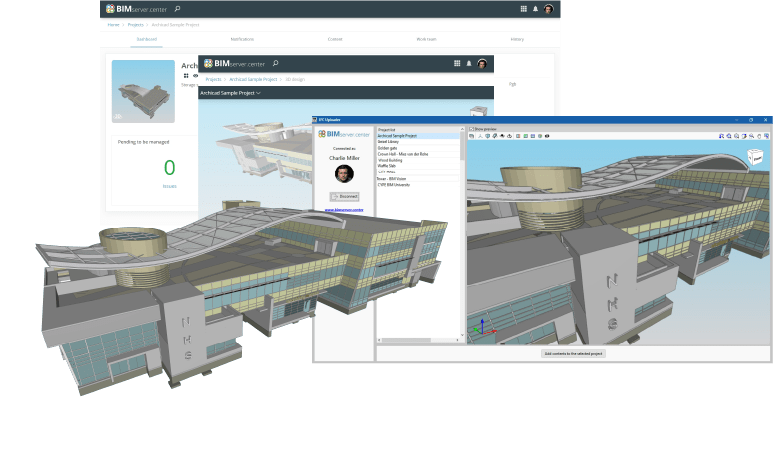Click the BIMserver.center logo in the dashboard window
Screen dimensions: 773x458
[x=137, y=9]
